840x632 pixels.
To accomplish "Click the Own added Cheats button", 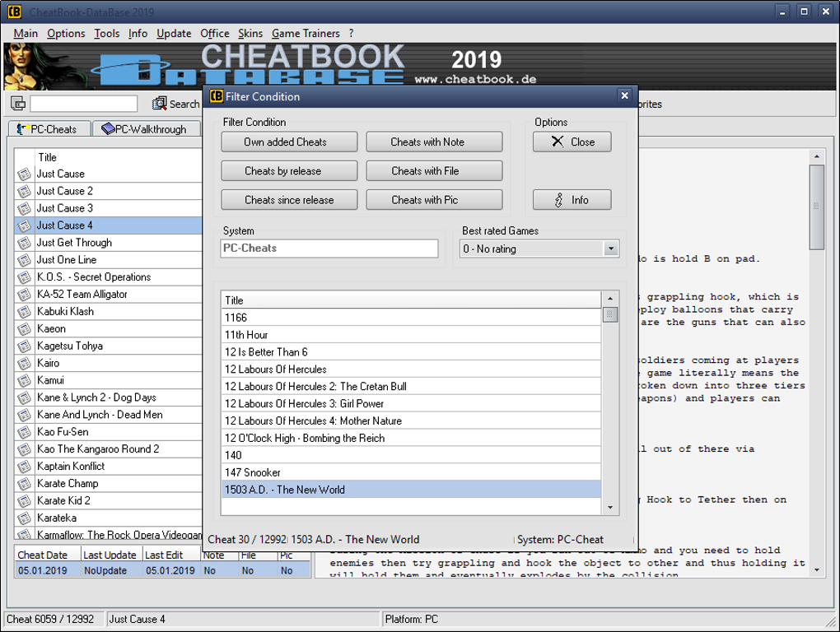I will (x=289, y=142).
